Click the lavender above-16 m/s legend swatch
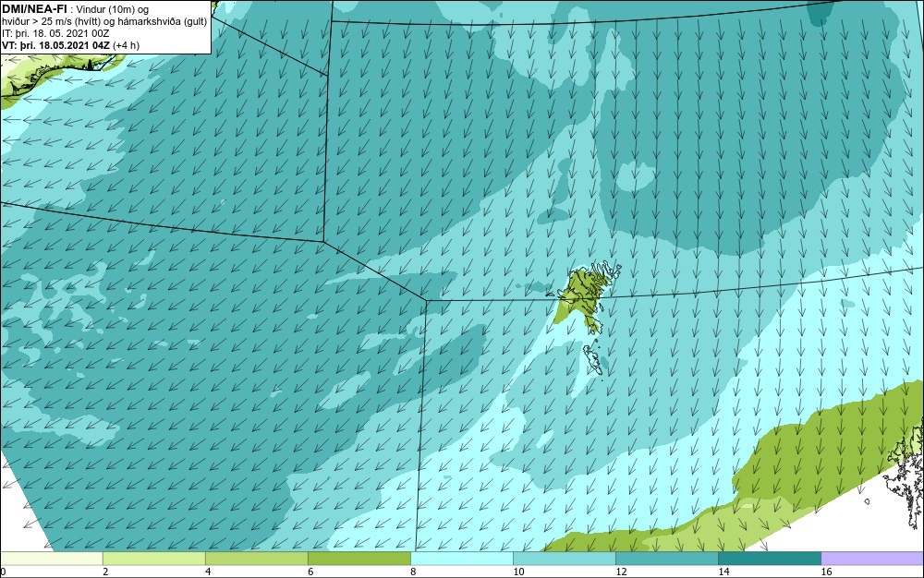This screenshot has height=578, width=924. pyautogui.click(x=872, y=559)
